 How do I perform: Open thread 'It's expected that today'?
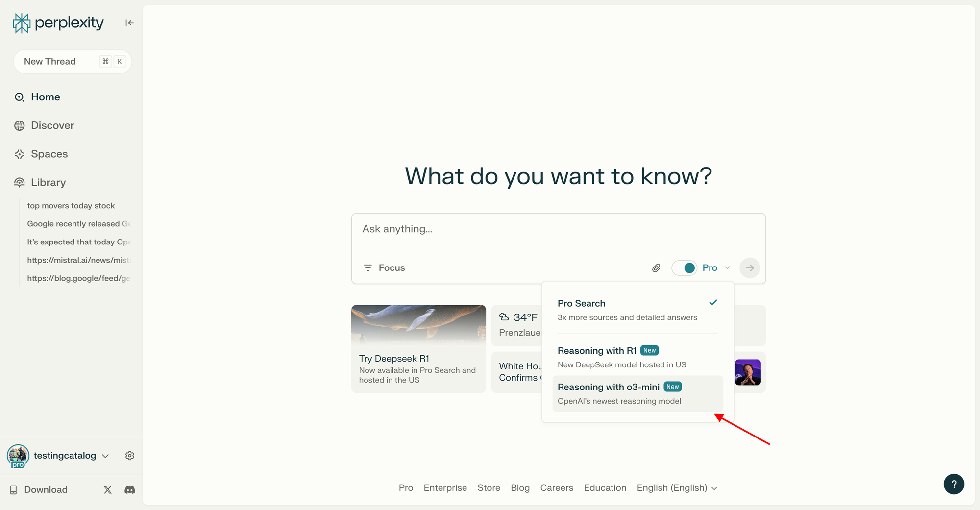pos(79,242)
